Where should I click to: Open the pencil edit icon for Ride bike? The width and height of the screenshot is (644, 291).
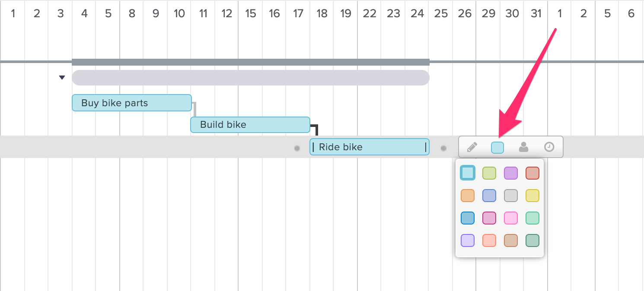click(472, 147)
